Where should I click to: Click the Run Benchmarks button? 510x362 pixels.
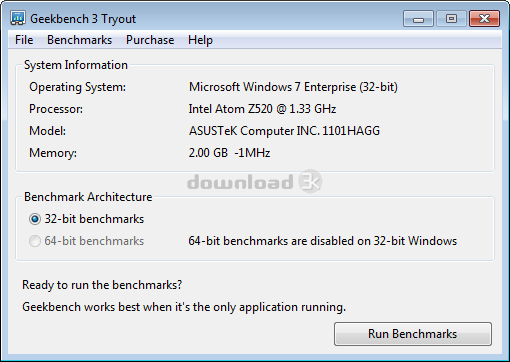[413, 334]
